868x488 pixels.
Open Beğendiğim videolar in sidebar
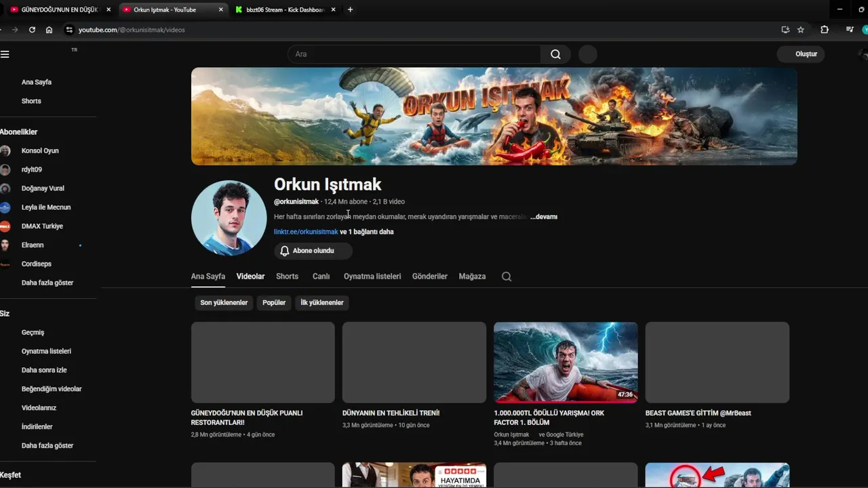click(x=52, y=389)
